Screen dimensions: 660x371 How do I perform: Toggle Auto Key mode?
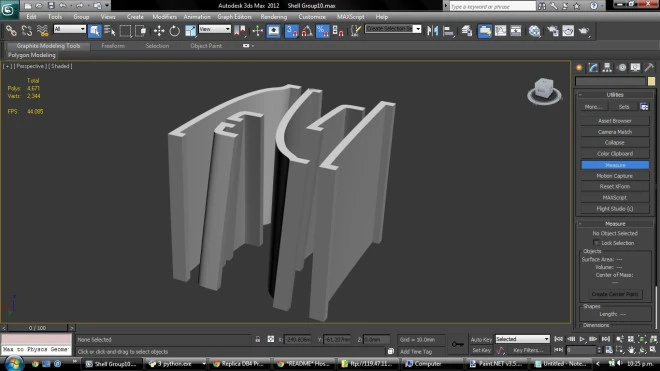click(481, 339)
